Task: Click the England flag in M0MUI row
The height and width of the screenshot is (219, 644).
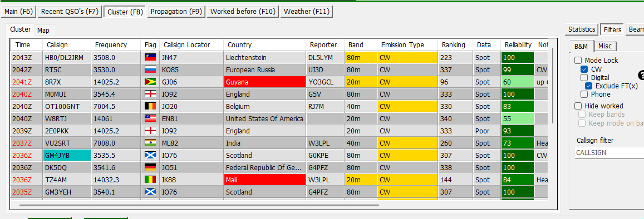Action: 150,94
